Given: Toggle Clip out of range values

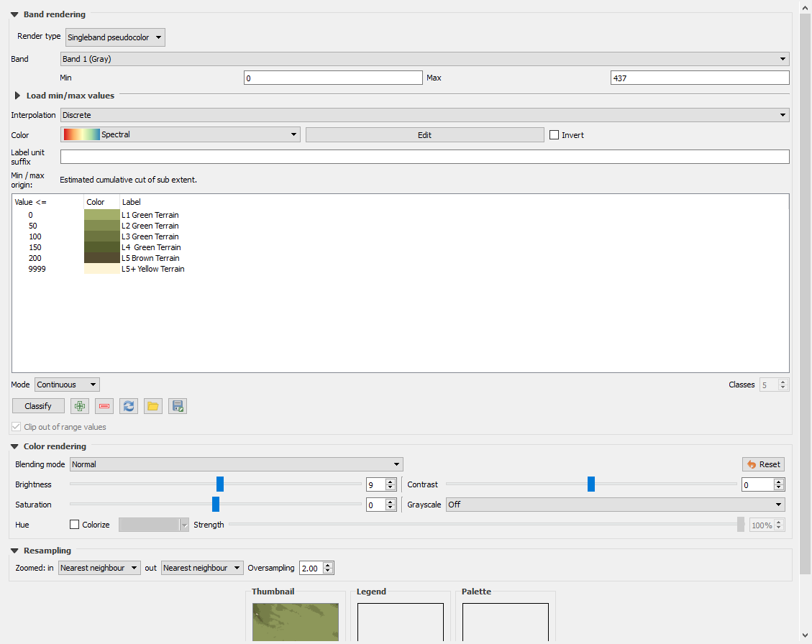Looking at the screenshot, I should coord(16,426).
